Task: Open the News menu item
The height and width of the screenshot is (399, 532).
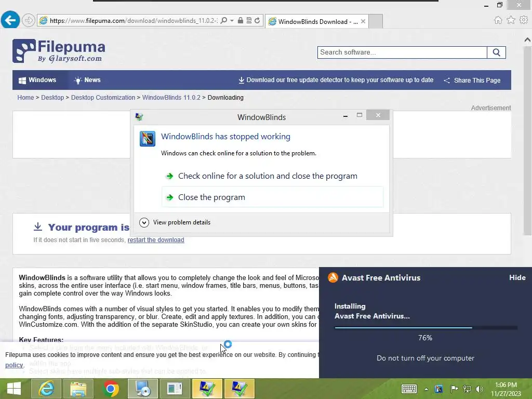Action: (87, 80)
